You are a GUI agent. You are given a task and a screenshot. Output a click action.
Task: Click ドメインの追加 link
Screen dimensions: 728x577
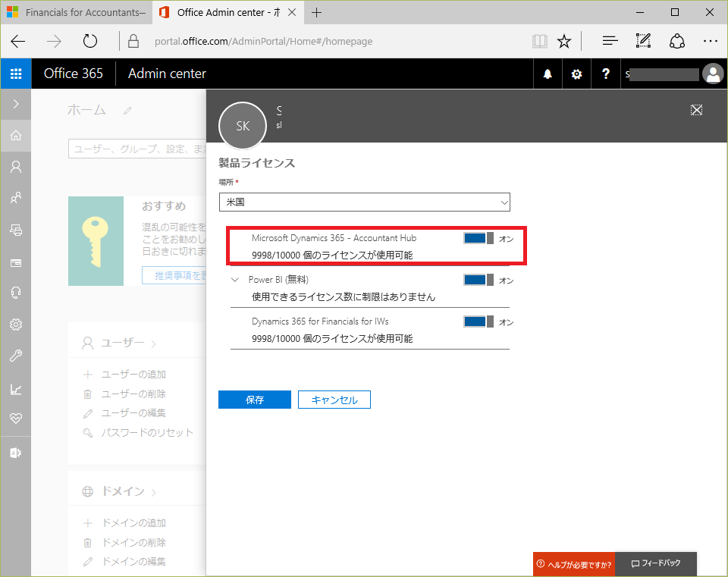pos(133,523)
